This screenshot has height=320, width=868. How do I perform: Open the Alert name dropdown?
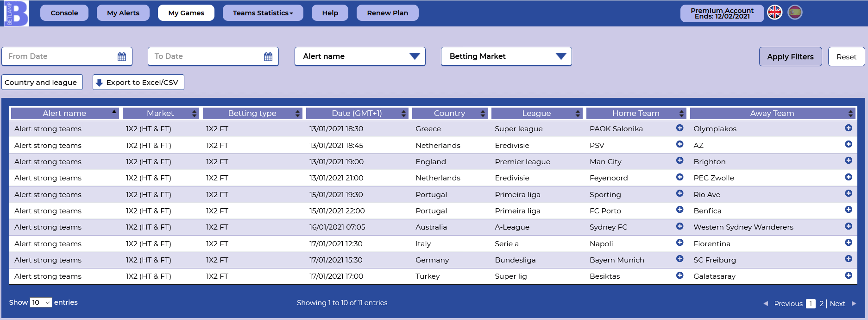pos(360,57)
